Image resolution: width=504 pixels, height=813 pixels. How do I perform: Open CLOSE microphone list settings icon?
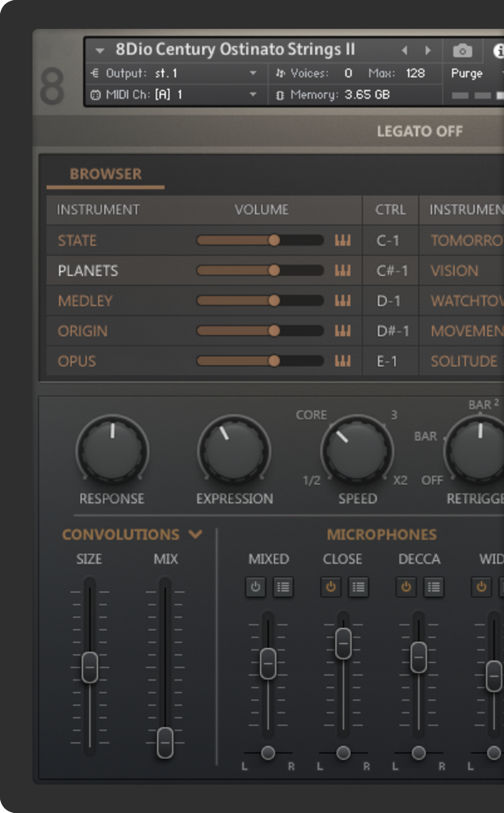tap(358, 587)
